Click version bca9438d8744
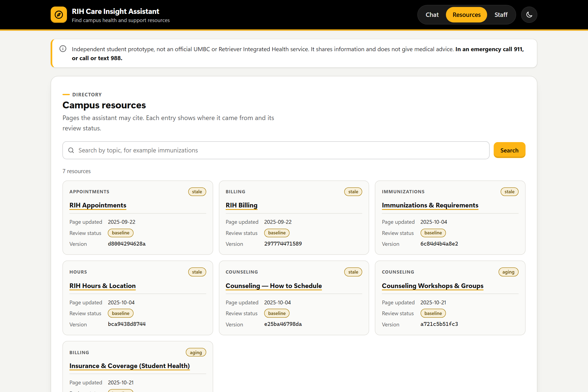The image size is (588, 392). pyautogui.click(x=127, y=324)
